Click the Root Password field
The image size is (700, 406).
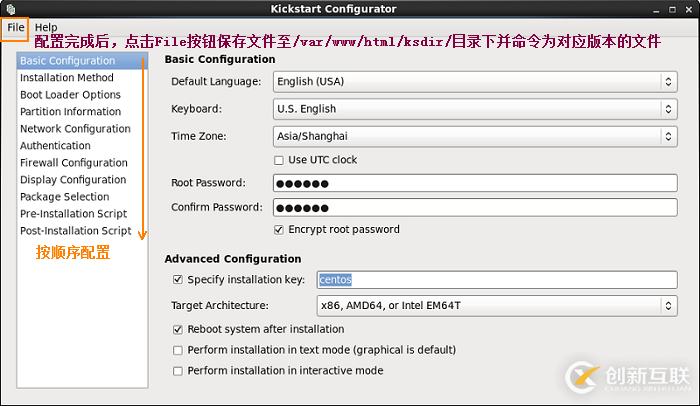point(474,182)
